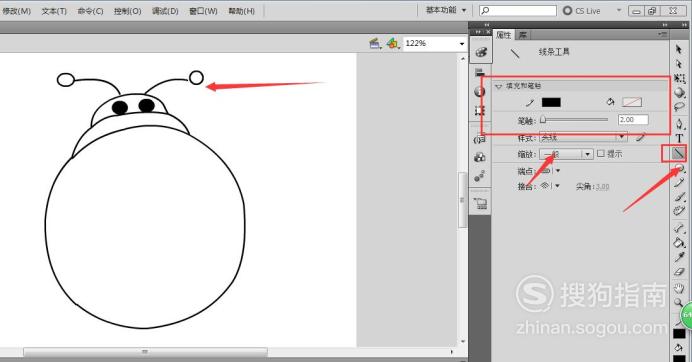Select the Hand tool
The width and height of the screenshot is (692, 362).
click(679, 289)
